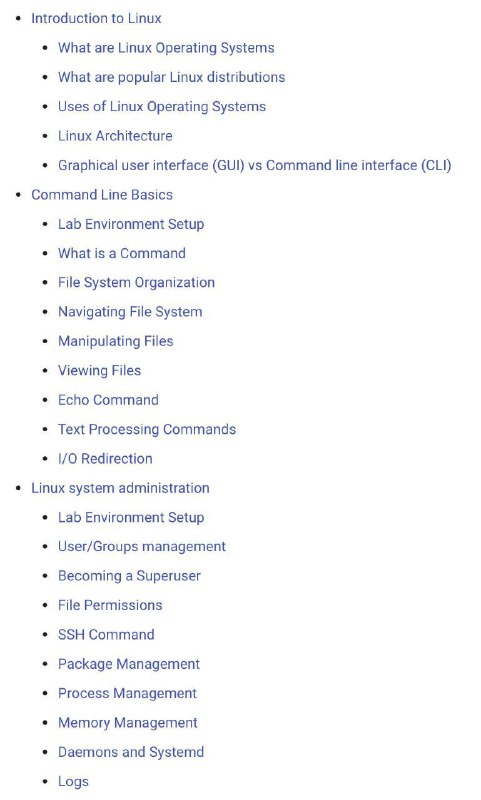The width and height of the screenshot is (481, 800).
Task: Select the Command Line Basics section link
Action: pos(102,194)
